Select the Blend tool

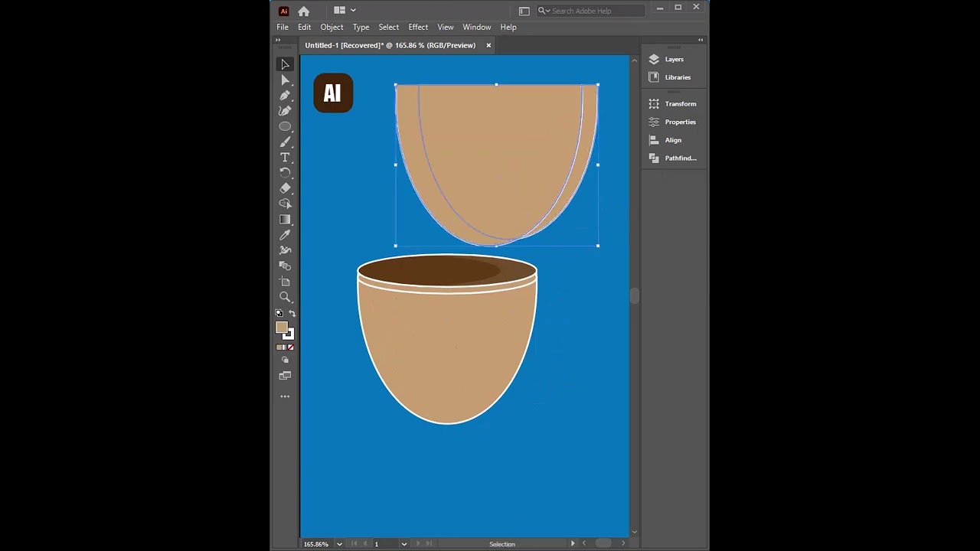point(285,266)
